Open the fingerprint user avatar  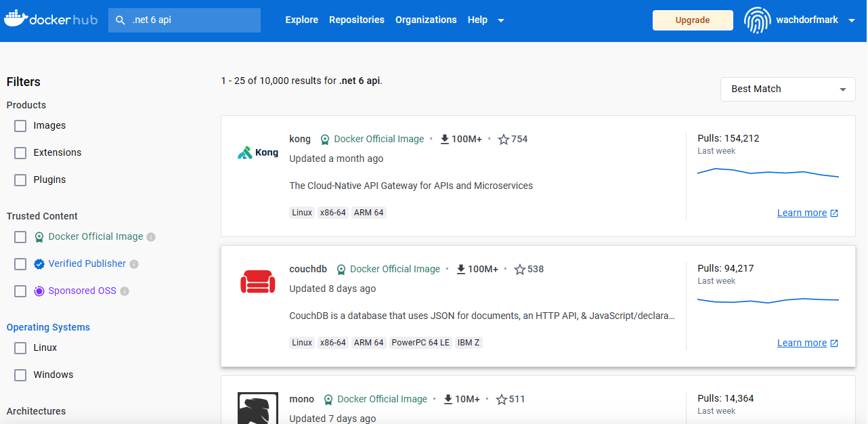pos(758,20)
